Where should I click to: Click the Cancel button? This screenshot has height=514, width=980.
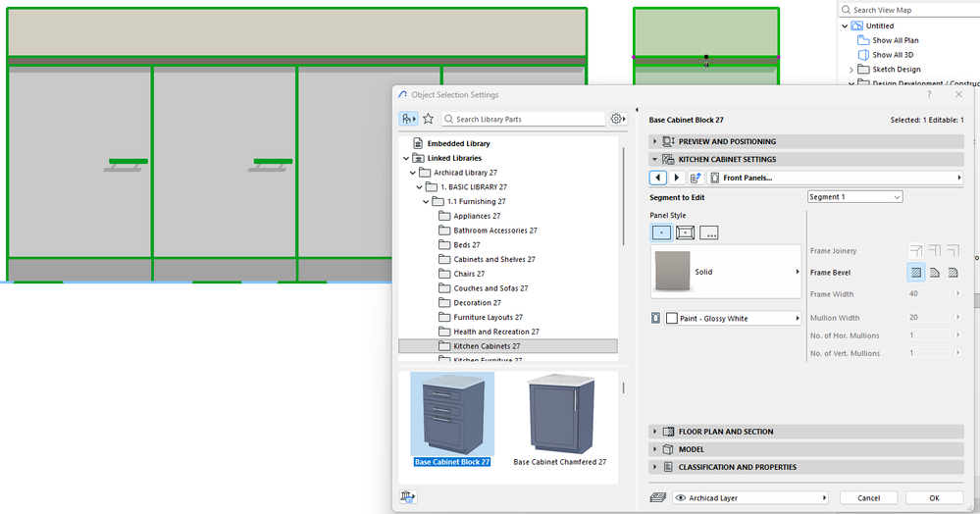869,497
